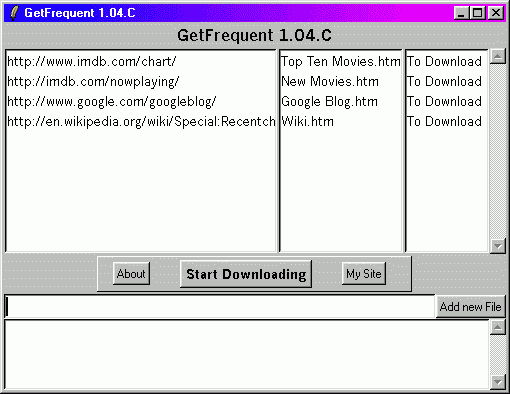
Task: Click To Download status for Wiki.htm
Action: pyautogui.click(x=447, y=122)
